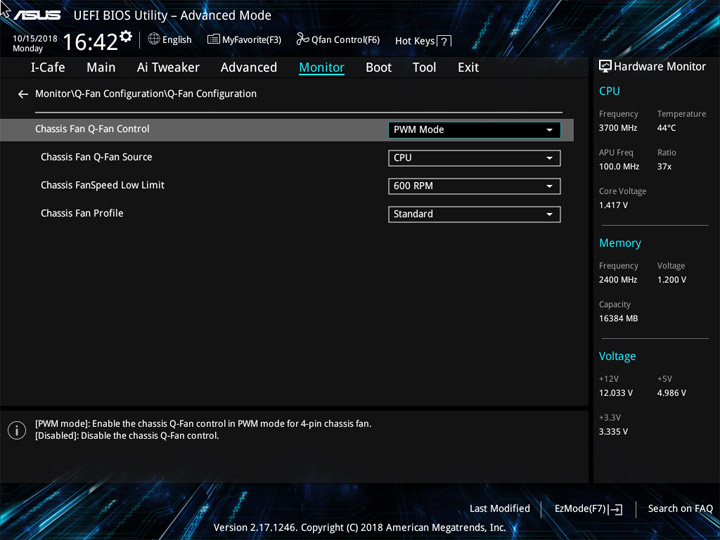Screen dimensions: 720x540
Task: Switch to EzMode(F7)
Action: (x=588, y=509)
